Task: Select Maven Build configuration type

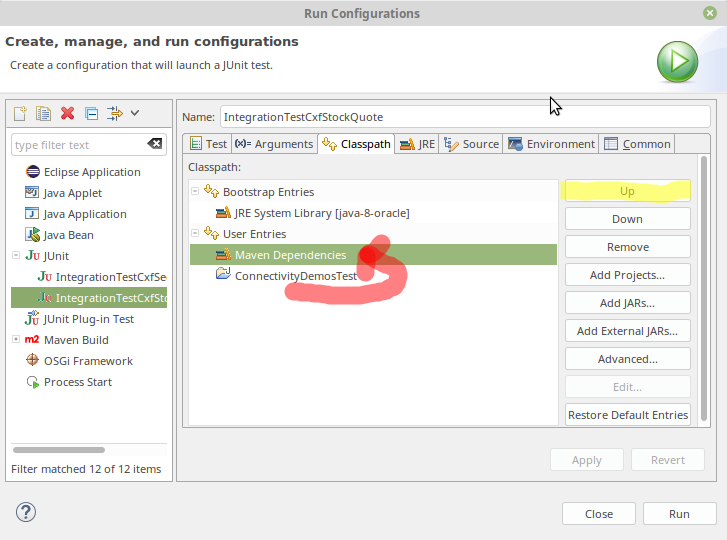Action: [x=76, y=340]
